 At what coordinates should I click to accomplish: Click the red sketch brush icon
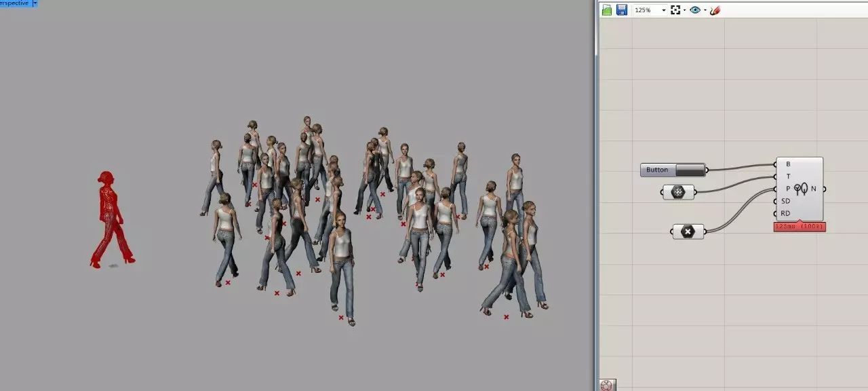715,10
